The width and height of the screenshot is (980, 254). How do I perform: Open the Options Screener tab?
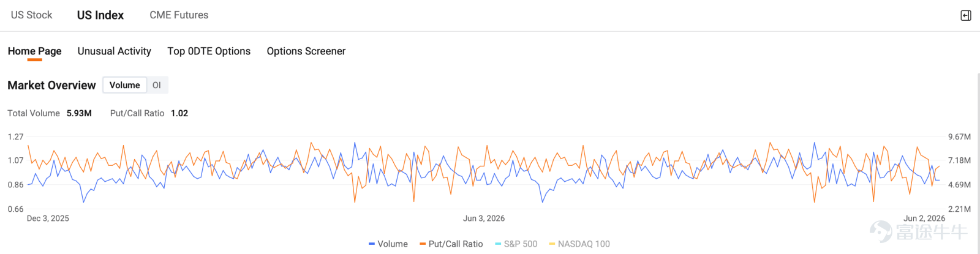point(306,51)
